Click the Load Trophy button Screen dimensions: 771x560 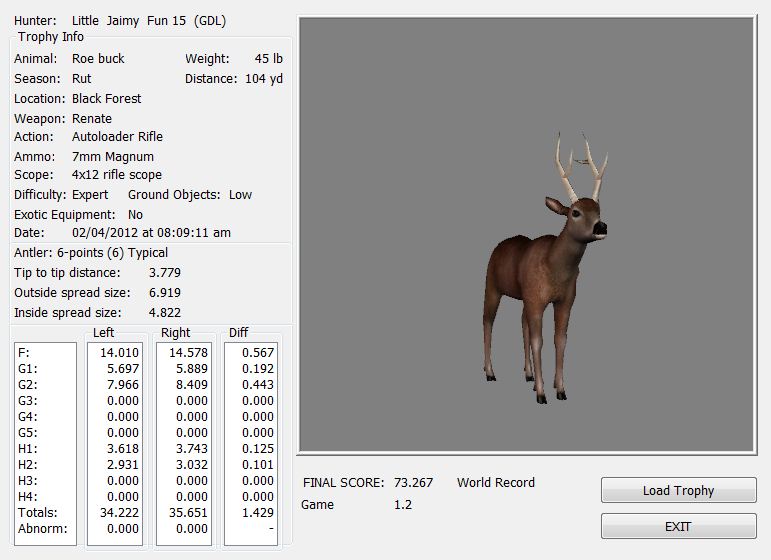[678, 491]
